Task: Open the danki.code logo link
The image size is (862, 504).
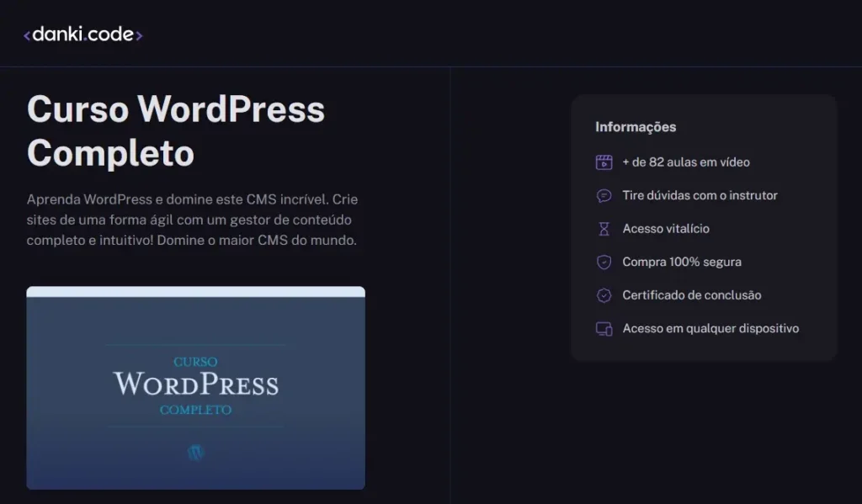Action: [x=83, y=34]
